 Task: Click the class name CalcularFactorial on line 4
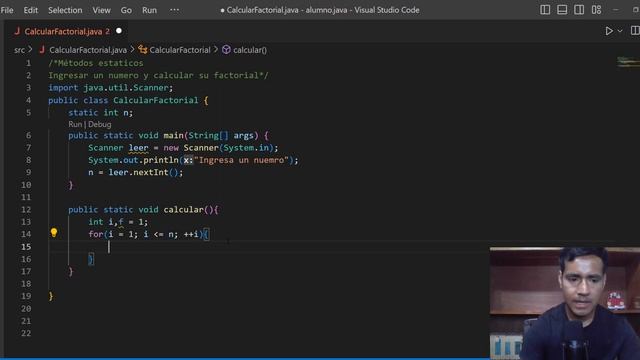[x=156, y=100]
